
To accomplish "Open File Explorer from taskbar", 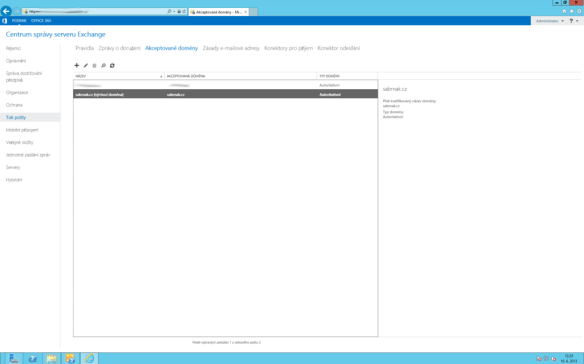I will tap(51, 358).
